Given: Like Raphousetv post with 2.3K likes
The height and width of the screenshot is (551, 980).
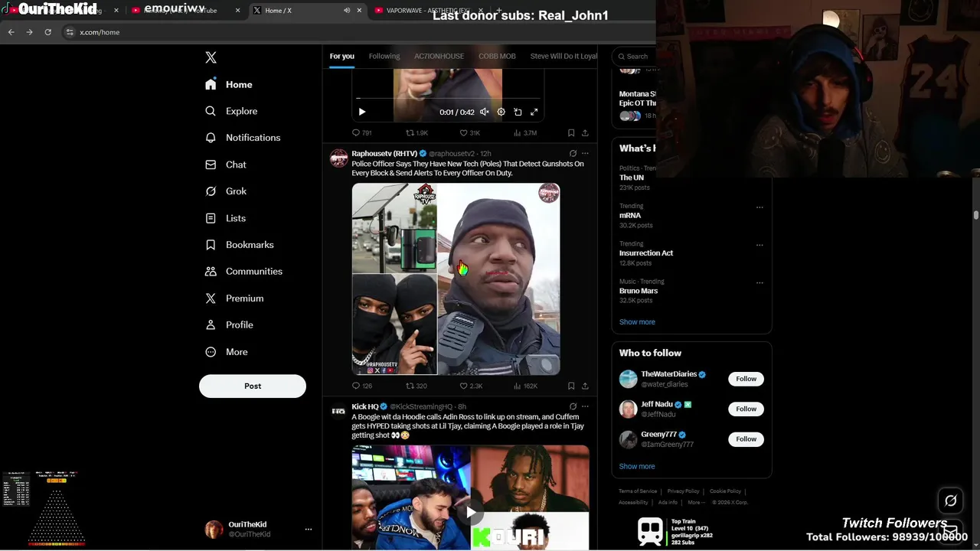Looking at the screenshot, I should click(x=471, y=386).
